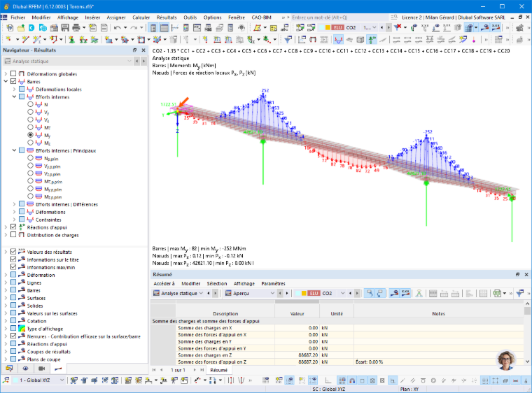The height and width of the screenshot is (393, 532).
Task: Click the New model icon in the toolbar
Action: pos(10,28)
